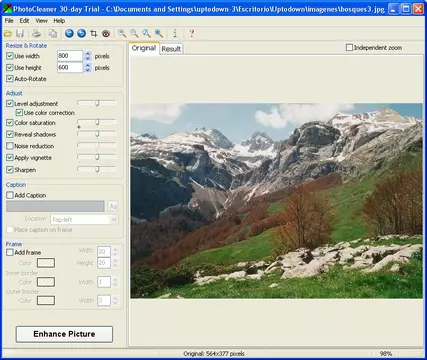The width and height of the screenshot is (427, 360).
Task: Enable the Add frame checkbox
Action: coord(10,252)
